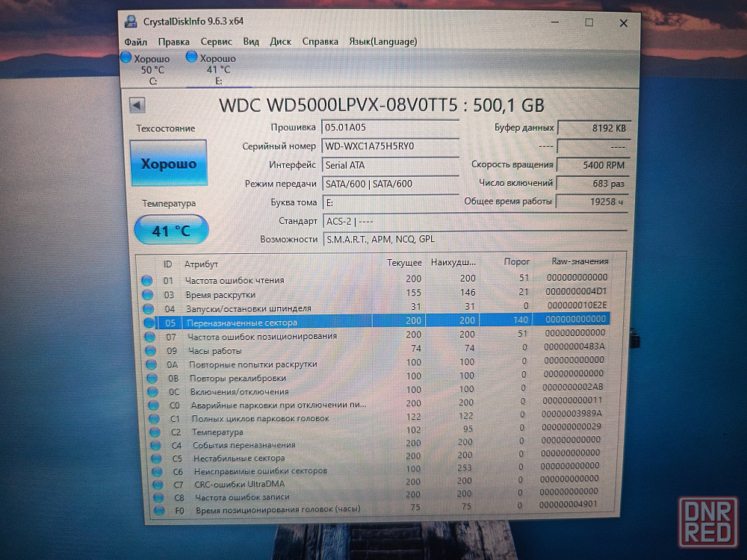747x560 pixels.
Task: Open the Сервис menu
Action: tap(217, 42)
